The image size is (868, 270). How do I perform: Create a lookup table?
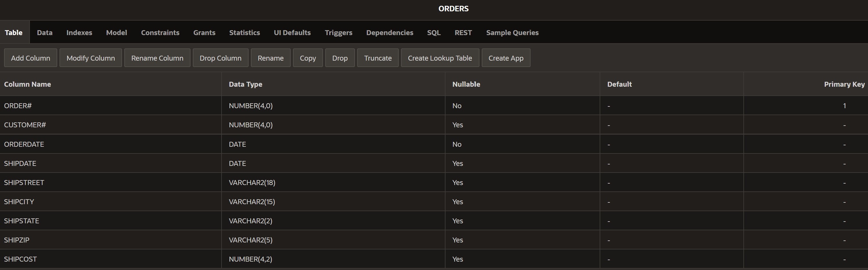point(440,58)
